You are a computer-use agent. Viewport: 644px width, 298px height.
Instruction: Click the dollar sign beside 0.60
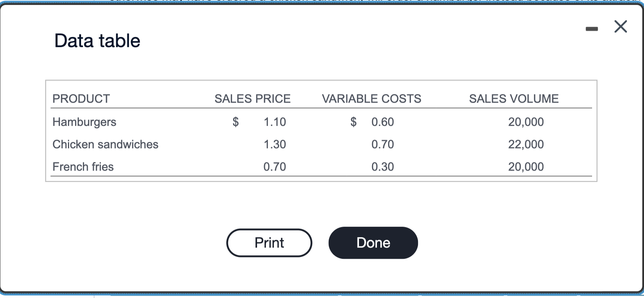353,122
